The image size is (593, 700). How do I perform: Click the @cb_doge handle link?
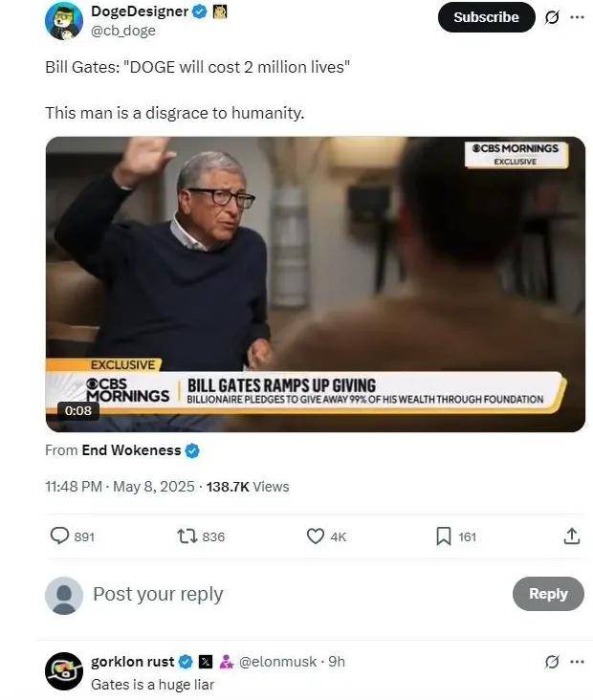click(123, 31)
